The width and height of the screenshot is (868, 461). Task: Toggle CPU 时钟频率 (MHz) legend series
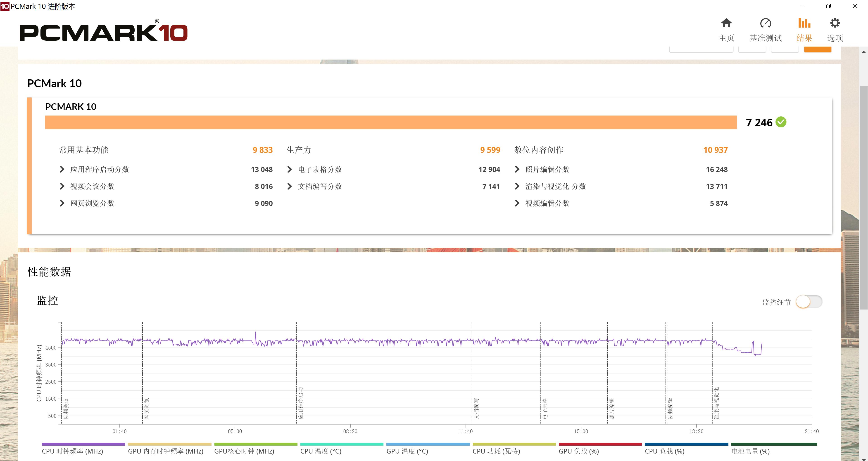click(x=72, y=451)
